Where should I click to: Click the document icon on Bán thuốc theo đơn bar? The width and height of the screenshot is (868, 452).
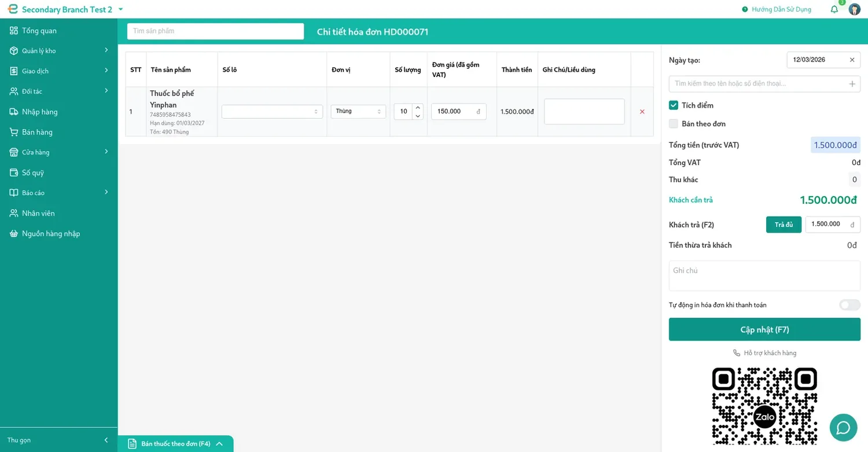tap(132, 444)
